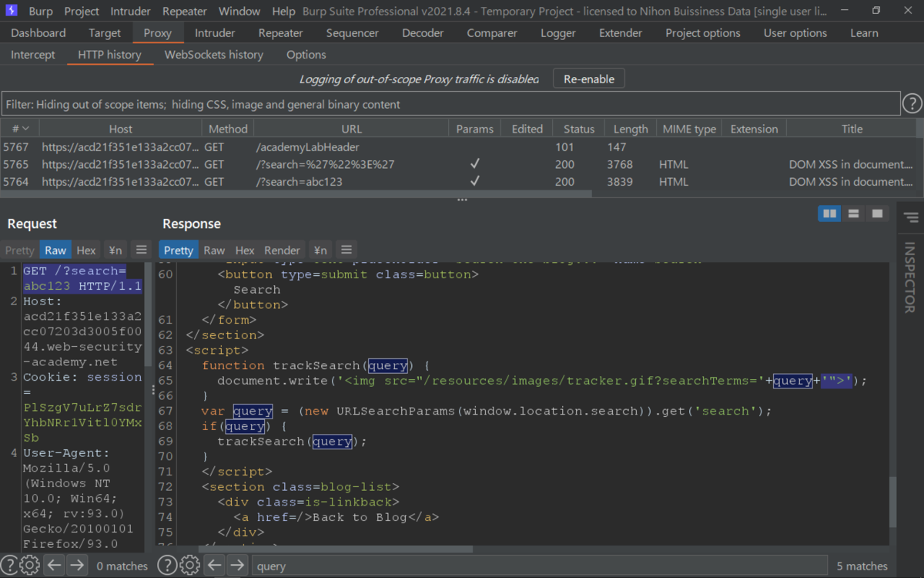This screenshot has height=578, width=924.
Task: Sort by the # column header
Action: (20, 129)
